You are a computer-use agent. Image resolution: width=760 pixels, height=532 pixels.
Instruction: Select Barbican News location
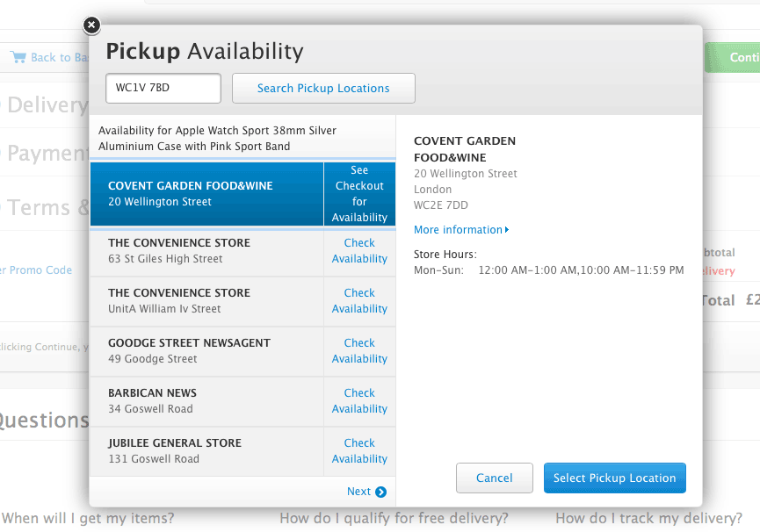pyautogui.click(x=206, y=401)
